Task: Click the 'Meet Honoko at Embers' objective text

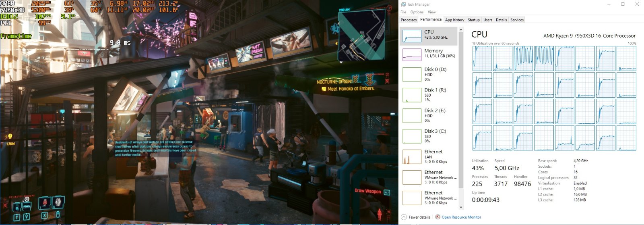Action: coord(351,89)
